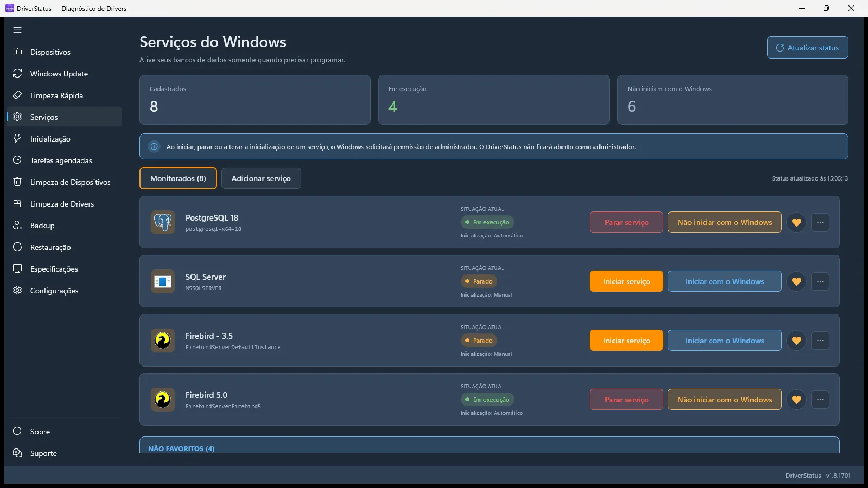Stop the Firebird 5.0 service
Image resolution: width=868 pixels, height=488 pixels.
[627, 400]
